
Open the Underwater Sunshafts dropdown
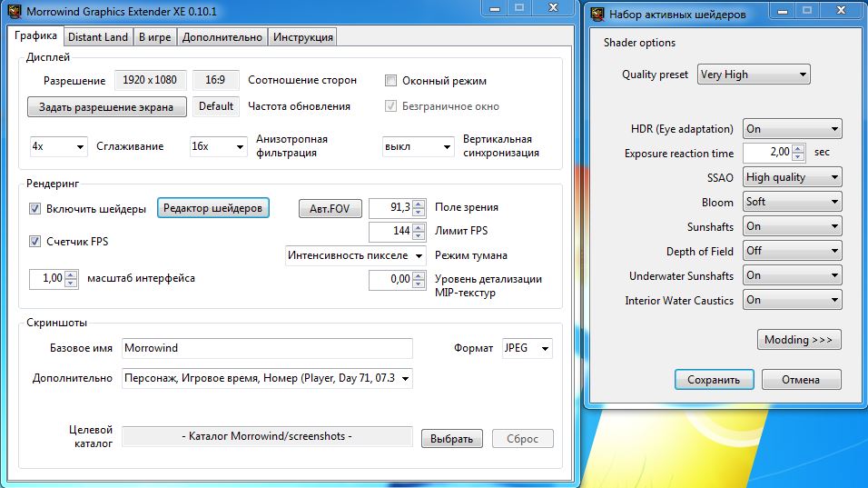[792, 275]
